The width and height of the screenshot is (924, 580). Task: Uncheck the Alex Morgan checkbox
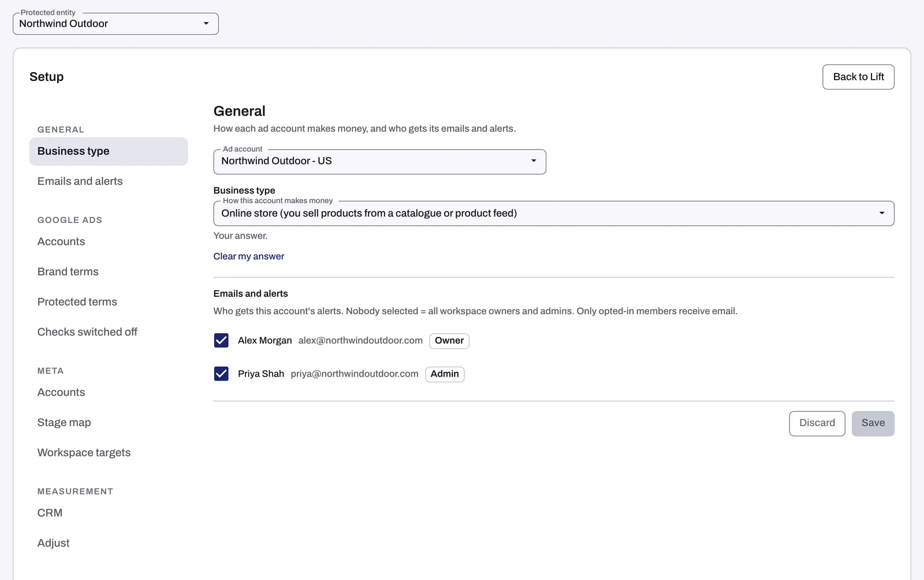click(x=221, y=341)
